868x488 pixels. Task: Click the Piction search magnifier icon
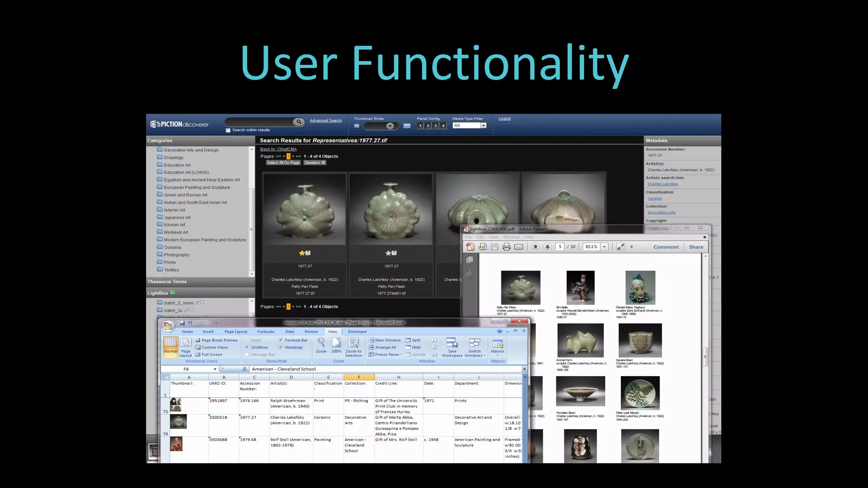click(299, 122)
